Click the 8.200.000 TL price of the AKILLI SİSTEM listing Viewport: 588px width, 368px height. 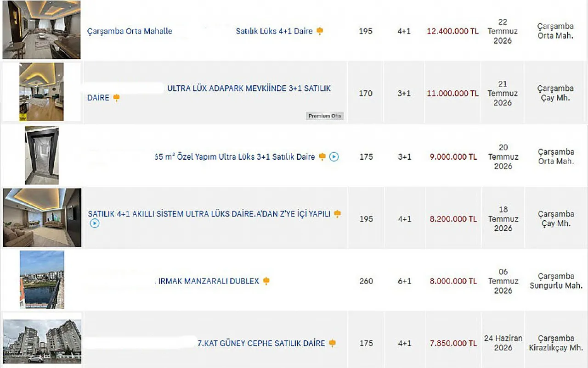pyautogui.click(x=453, y=219)
